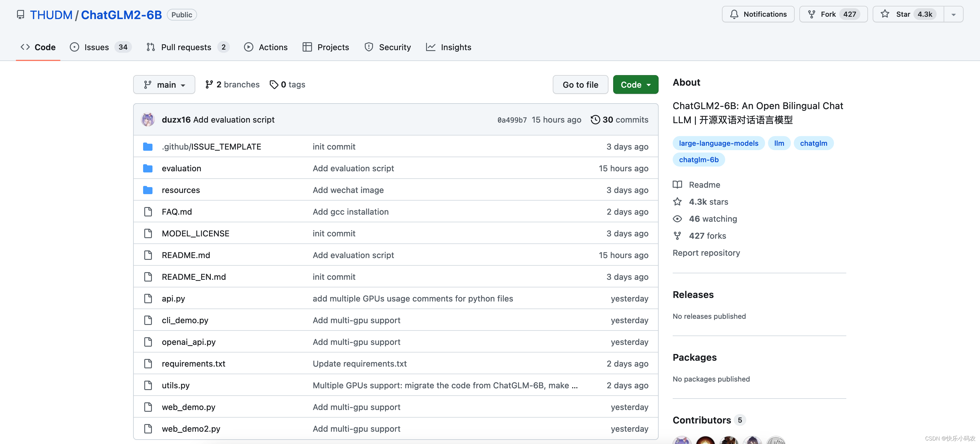Open the web_demo.py file

[x=188, y=407]
